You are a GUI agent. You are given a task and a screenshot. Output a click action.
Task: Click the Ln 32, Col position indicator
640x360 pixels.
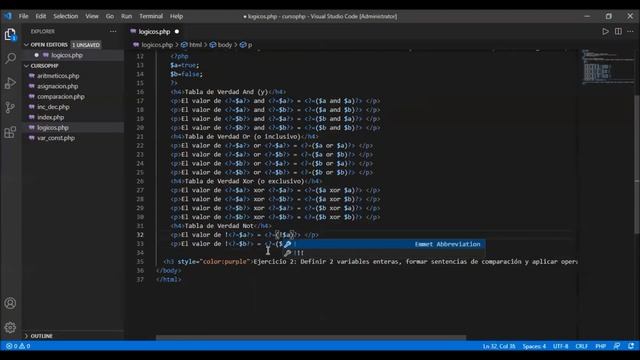pos(499,346)
